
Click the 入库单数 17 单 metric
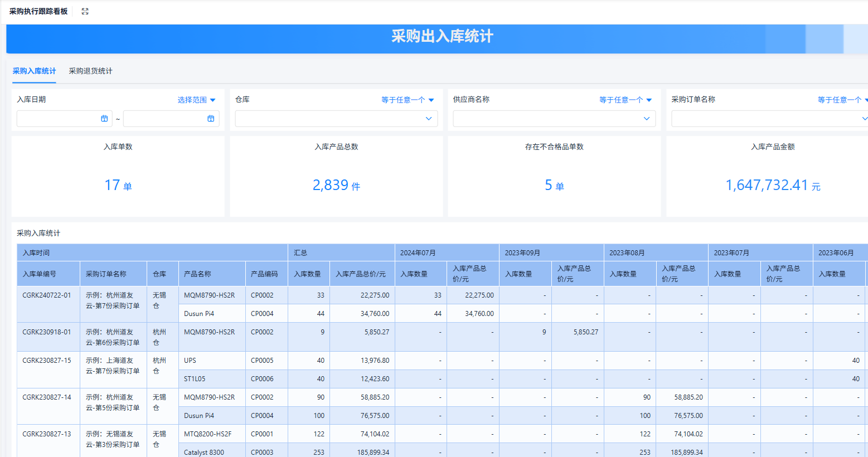pos(118,185)
